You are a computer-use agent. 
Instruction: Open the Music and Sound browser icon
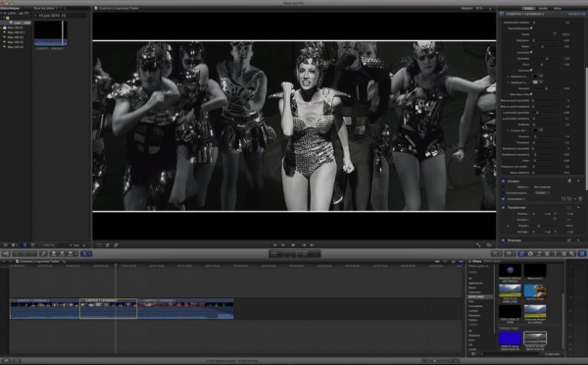tap(539, 254)
